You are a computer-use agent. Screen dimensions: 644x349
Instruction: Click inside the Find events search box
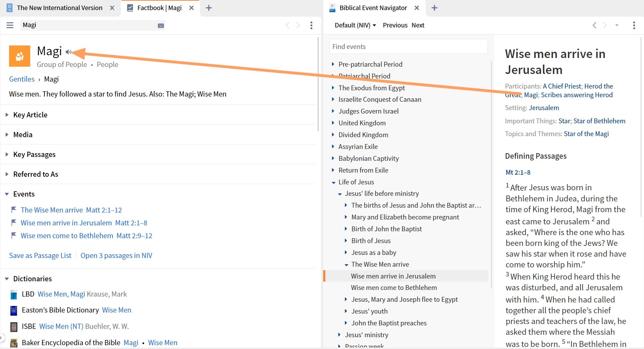[x=408, y=46]
